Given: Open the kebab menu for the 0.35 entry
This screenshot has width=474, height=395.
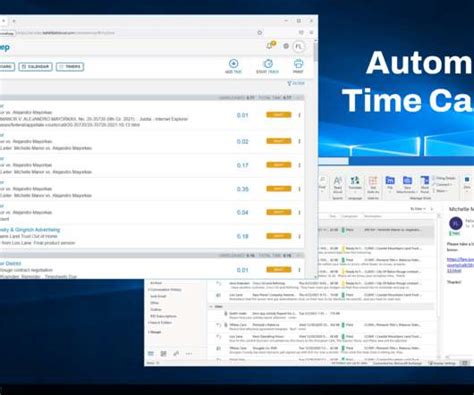Looking at the screenshot, I should [299, 189].
